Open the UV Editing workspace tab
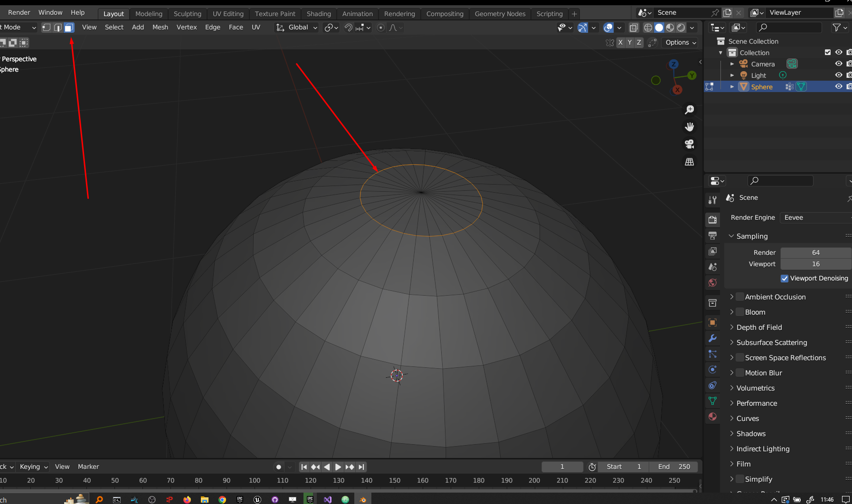The height and width of the screenshot is (504, 852). click(x=228, y=14)
